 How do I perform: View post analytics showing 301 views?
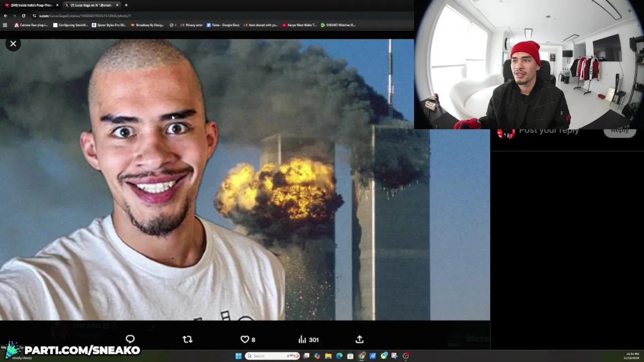point(308,339)
